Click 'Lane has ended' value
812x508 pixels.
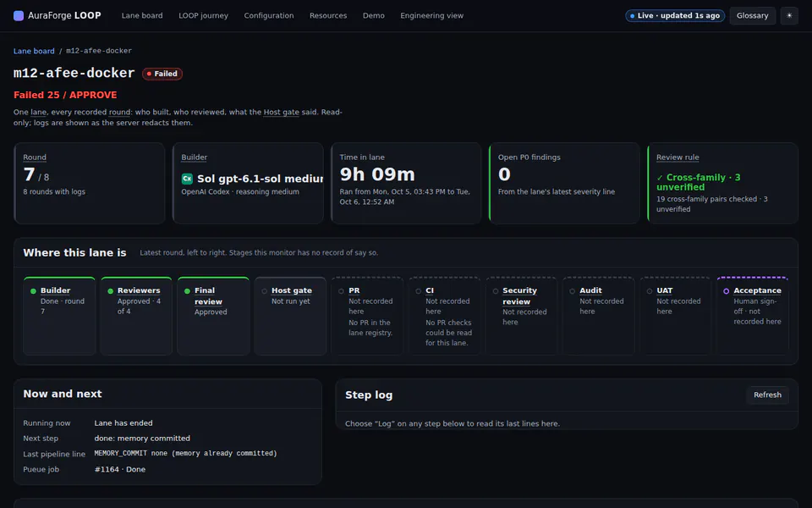click(123, 423)
